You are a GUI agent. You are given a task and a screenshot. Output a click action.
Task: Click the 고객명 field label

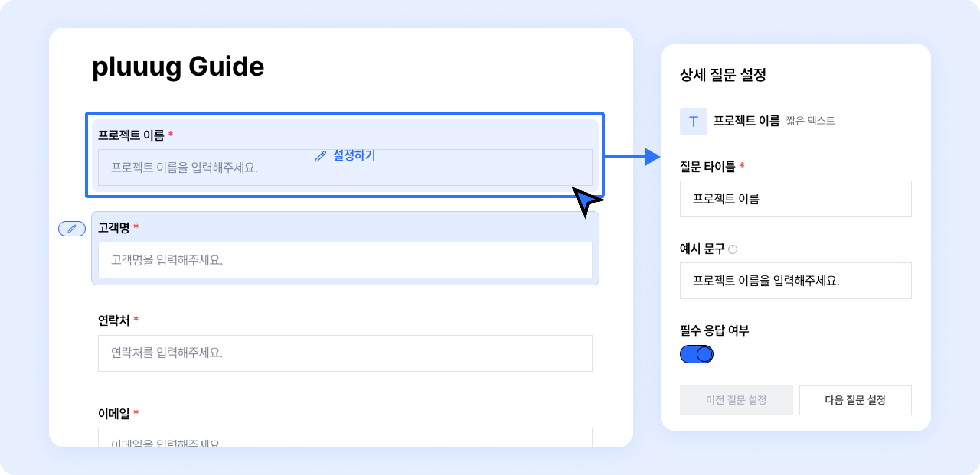coord(114,228)
